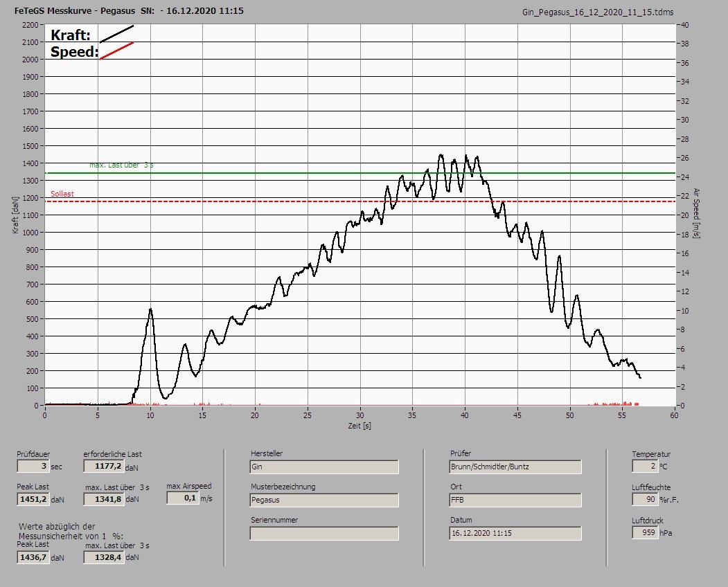Click the Prüfdauer value field showing 3
The height and width of the screenshot is (587, 728).
click(x=33, y=466)
